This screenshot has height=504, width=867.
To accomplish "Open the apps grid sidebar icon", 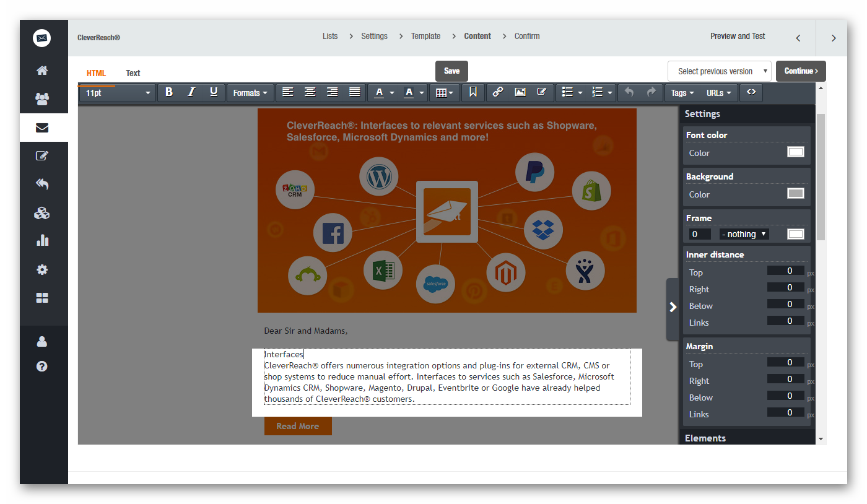I will click(x=42, y=298).
